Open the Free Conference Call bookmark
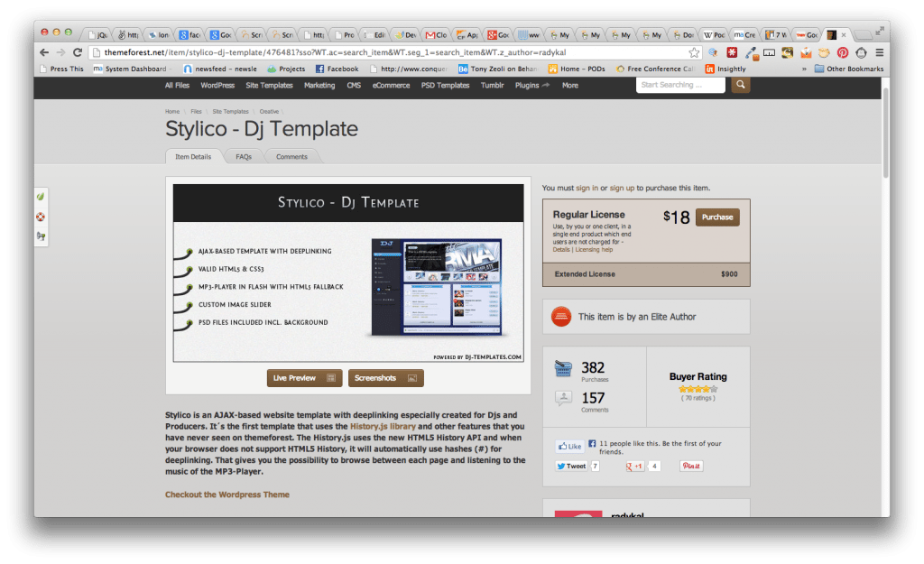Image resolution: width=924 pixels, height=564 pixels. point(655,69)
